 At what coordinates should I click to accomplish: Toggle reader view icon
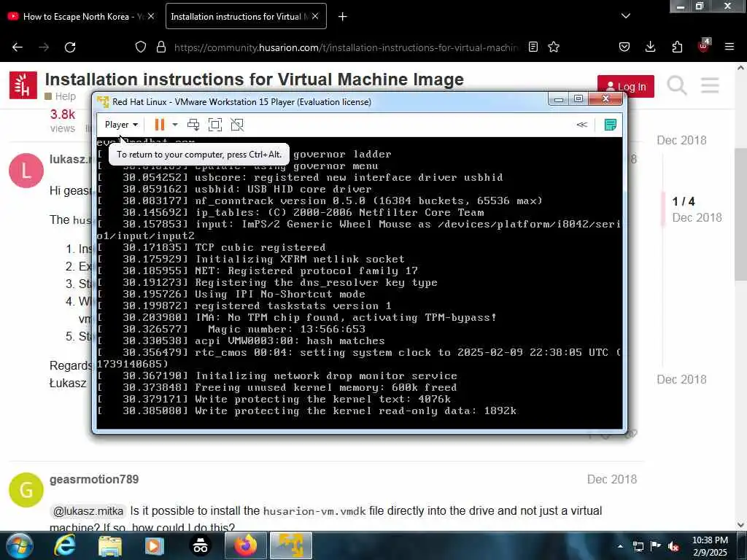(x=533, y=47)
